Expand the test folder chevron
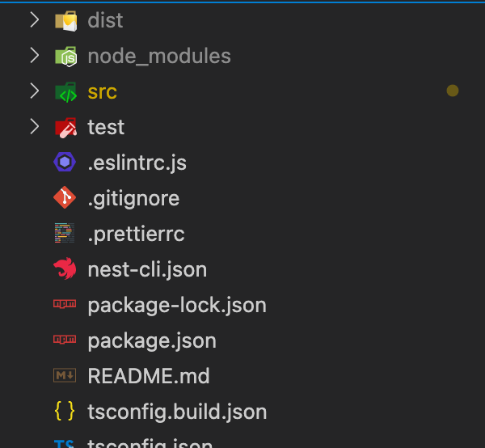 (x=34, y=126)
